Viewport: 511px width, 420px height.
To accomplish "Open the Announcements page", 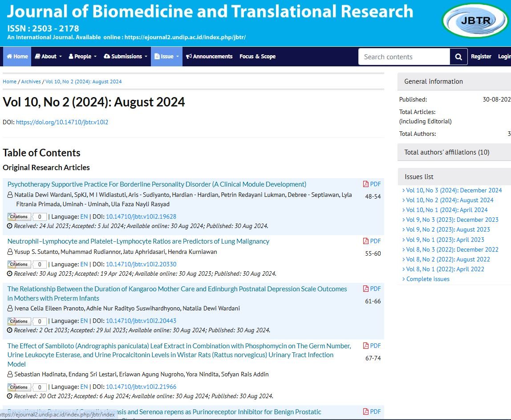I will pos(213,57).
